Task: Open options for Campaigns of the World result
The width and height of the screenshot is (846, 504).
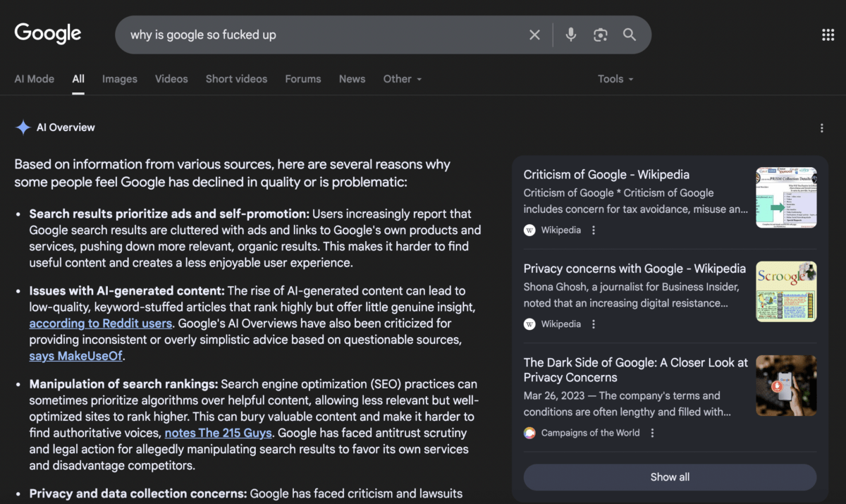Action: pos(652,433)
